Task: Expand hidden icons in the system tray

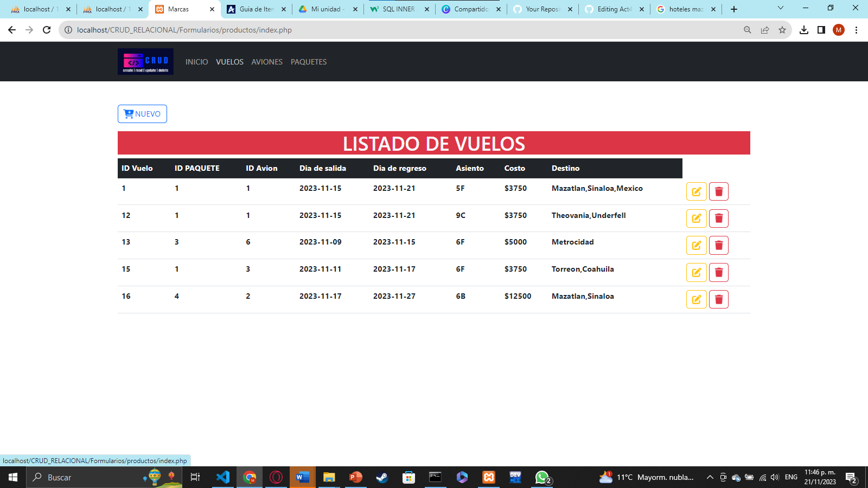Action: coord(710,478)
